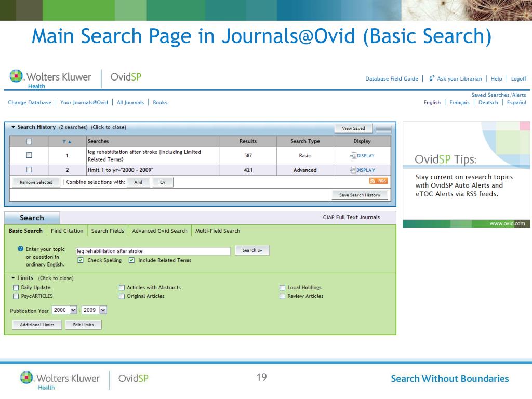Combine selections with Or button
Screen dimensions: 532x399
click(x=163, y=182)
